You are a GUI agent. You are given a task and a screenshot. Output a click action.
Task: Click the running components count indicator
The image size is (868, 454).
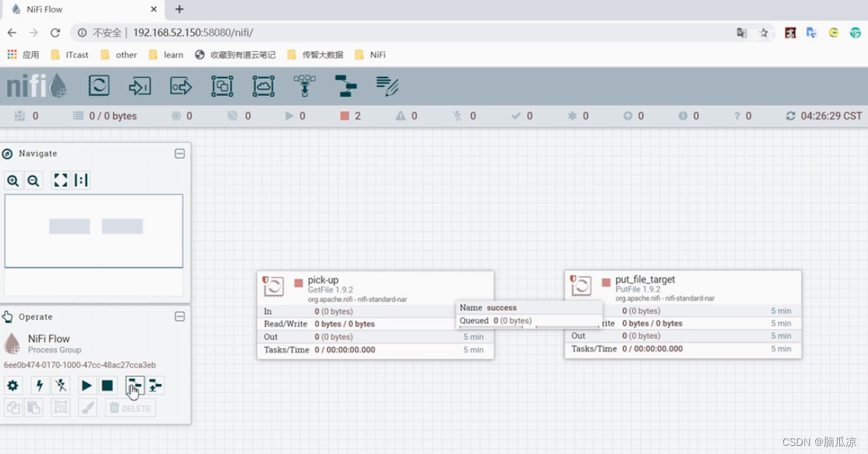[295, 115]
